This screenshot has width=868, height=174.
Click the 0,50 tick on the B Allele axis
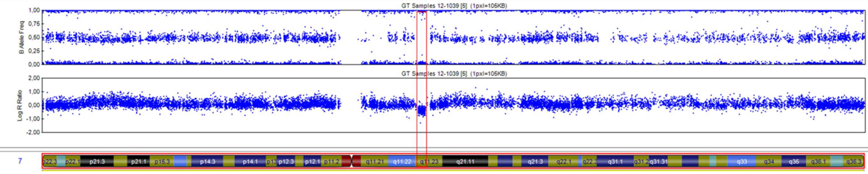click(33, 37)
